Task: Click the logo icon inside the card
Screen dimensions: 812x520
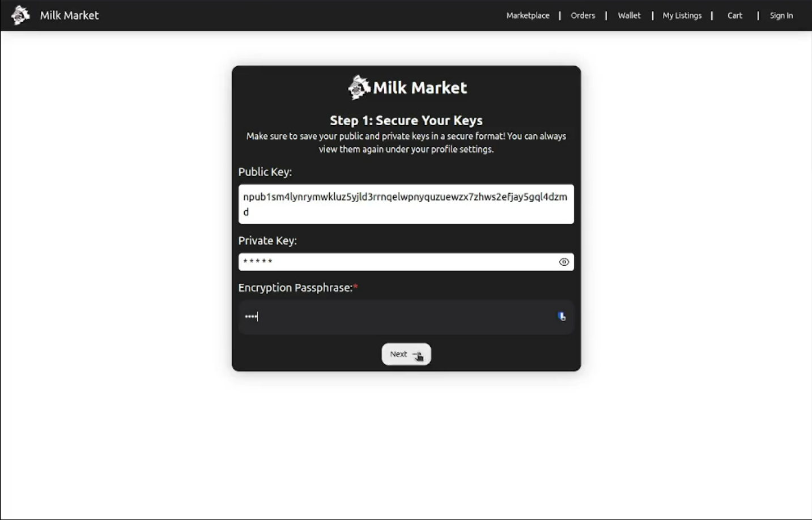Action: coord(359,87)
